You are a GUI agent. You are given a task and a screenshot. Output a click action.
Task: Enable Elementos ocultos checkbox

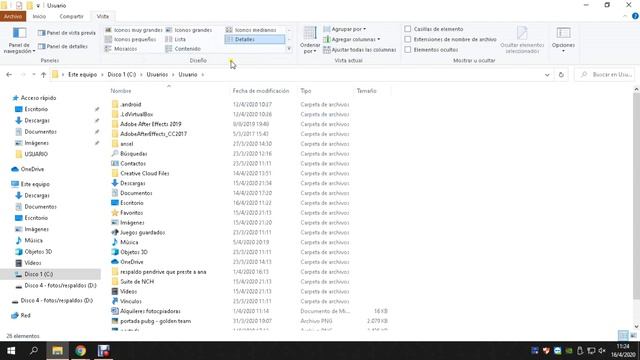pos(407,49)
